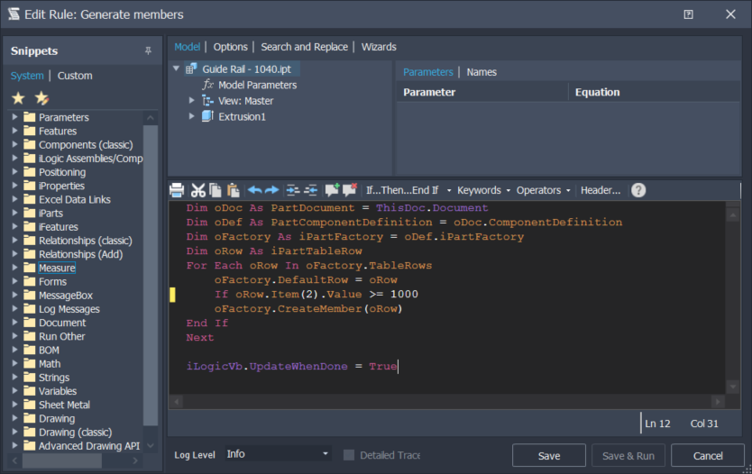Insert If...Then...End If snippet button
Viewport: 752px width, 474px height.
click(402, 190)
